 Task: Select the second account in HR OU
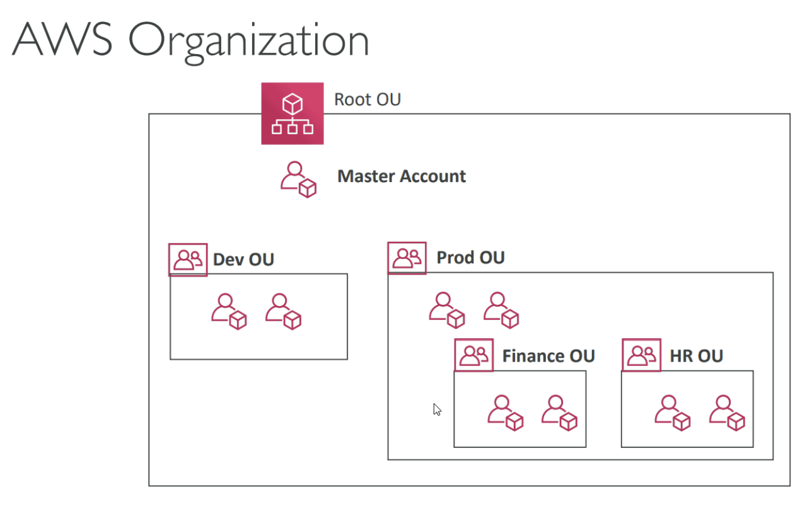(727, 413)
